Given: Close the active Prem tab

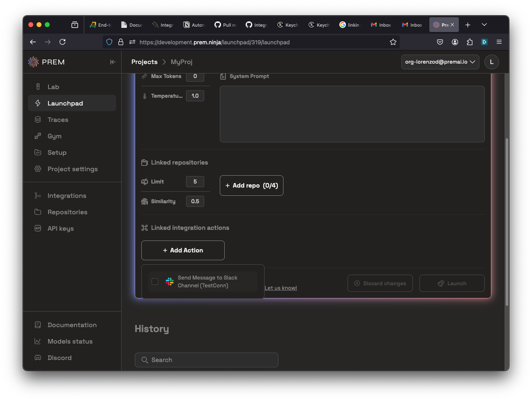Looking at the screenshot, I should (452, 25).
